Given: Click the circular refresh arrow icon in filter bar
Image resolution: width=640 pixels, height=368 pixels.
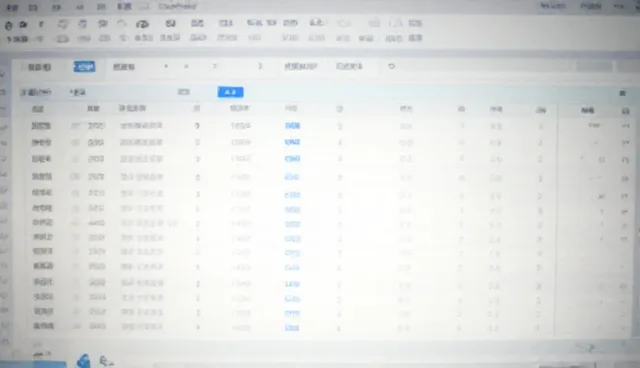Looking at the screenshot, I should [391, 66].
